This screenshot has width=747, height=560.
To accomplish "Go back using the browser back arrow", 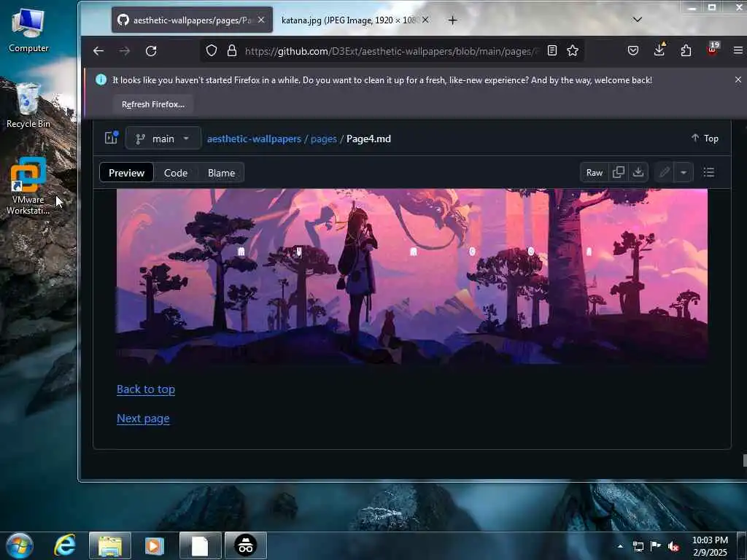I will click(98, 51).
